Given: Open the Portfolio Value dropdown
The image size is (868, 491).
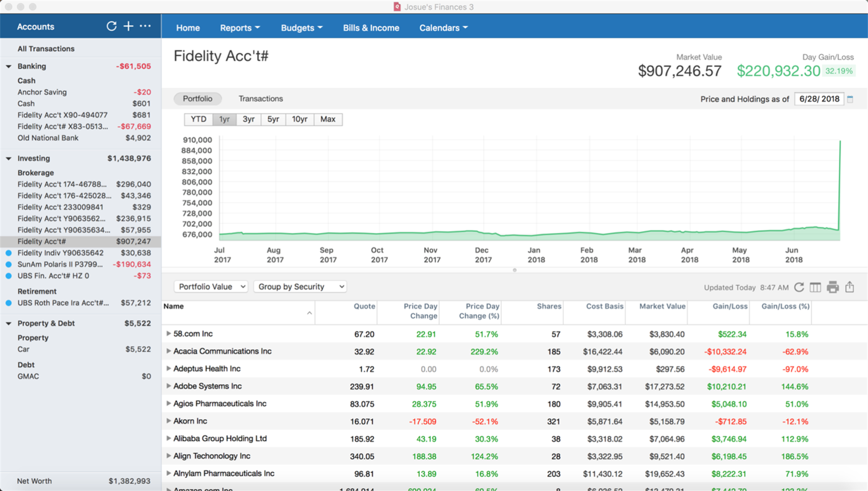Looking at the screenshot, I should click(211, 287).
